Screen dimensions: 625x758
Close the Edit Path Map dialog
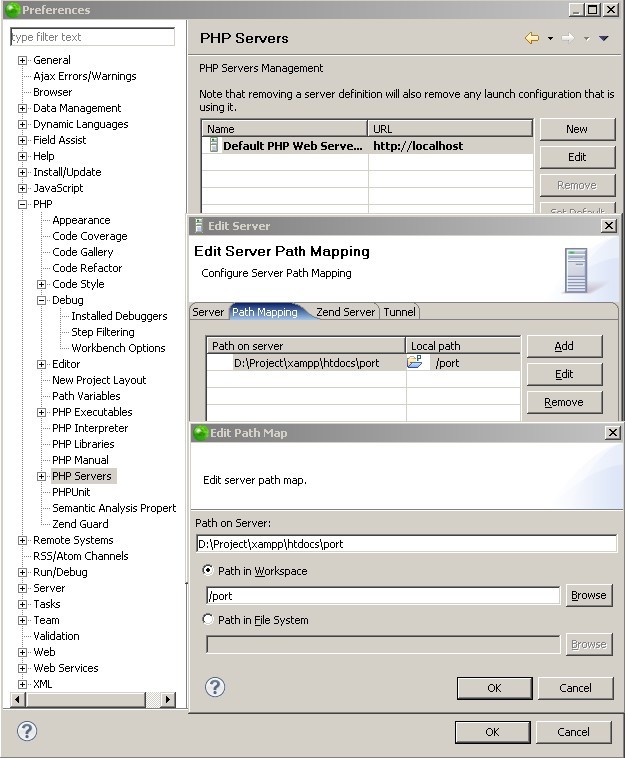pos(612,433)
